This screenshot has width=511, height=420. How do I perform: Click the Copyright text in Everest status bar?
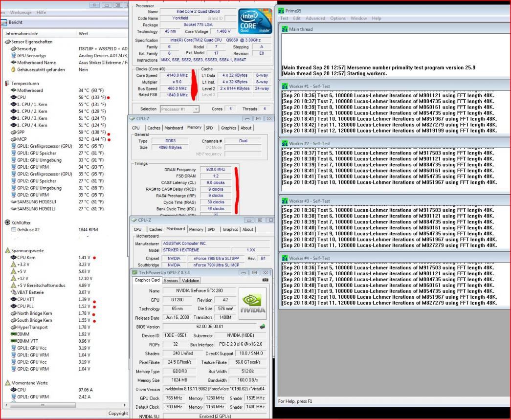(118, 414)
